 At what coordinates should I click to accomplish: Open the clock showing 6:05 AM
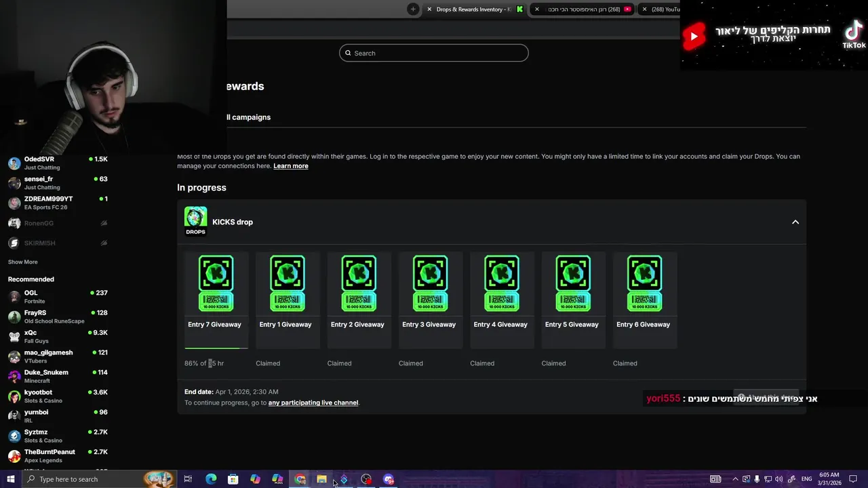(x=829, y=479)
